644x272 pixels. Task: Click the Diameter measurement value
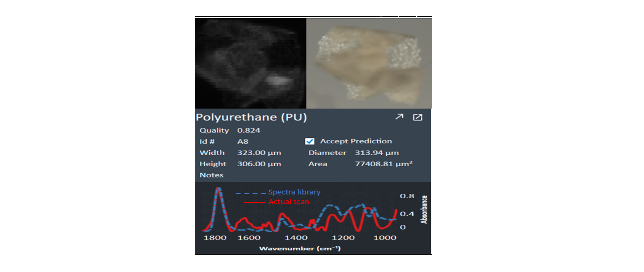click(x=376, y=152)
